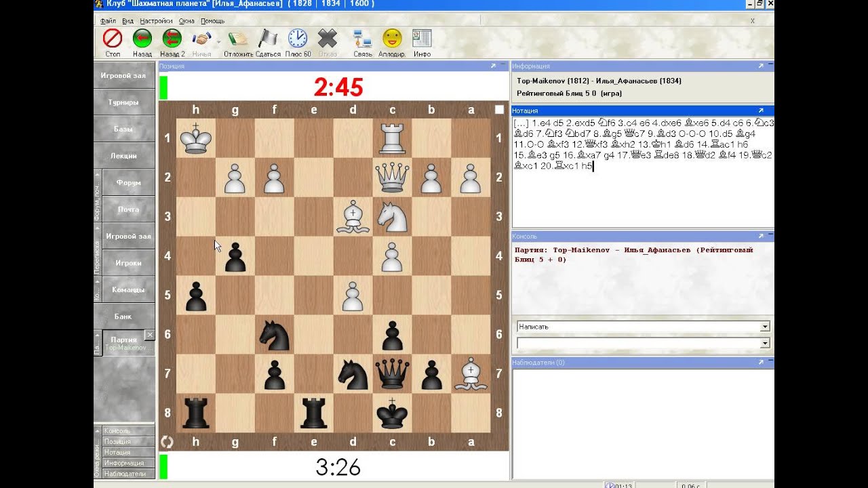Select the white king on h1
This screenshot has height=488, width=868.
(196, 138)
